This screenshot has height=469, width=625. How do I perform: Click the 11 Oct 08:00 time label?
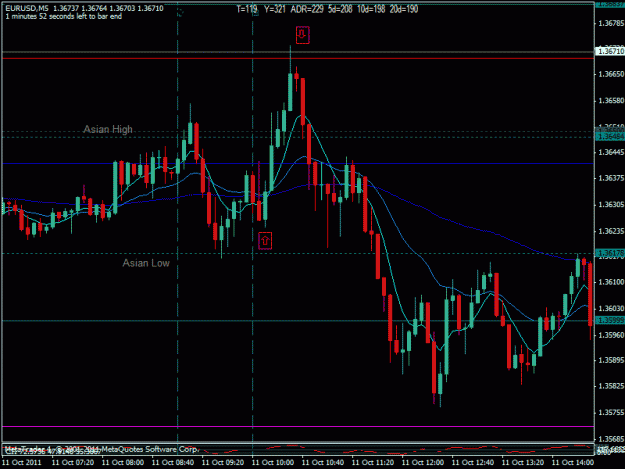click(123, 463)
